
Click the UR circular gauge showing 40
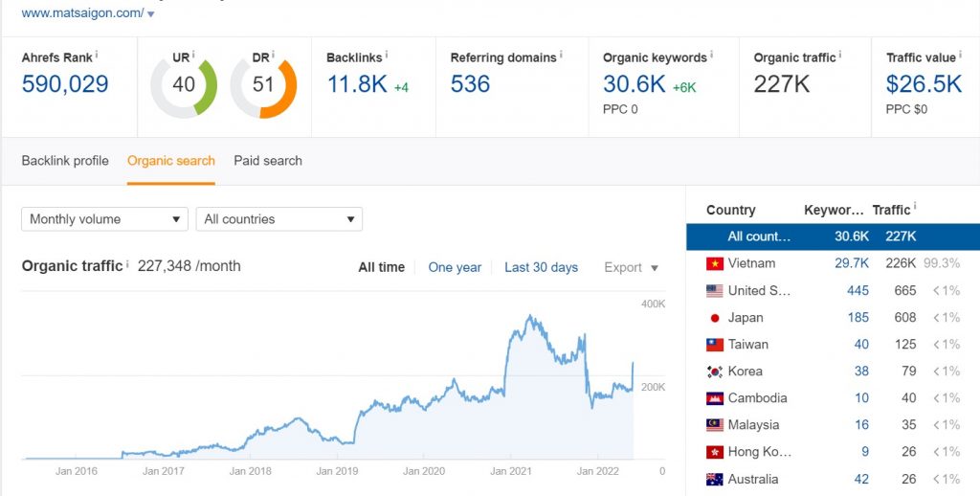click(184, 85)
